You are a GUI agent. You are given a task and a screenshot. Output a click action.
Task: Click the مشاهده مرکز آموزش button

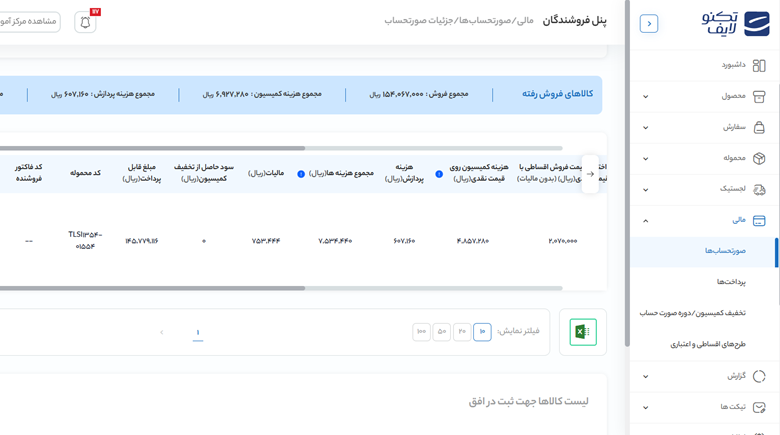pos(30,21)
